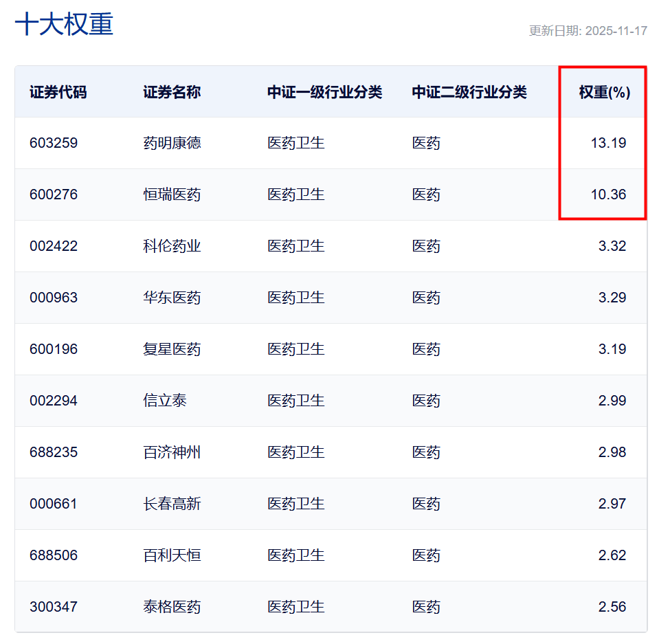Click second-level 医药 in the 华东医药 row

tap(426, 298)
